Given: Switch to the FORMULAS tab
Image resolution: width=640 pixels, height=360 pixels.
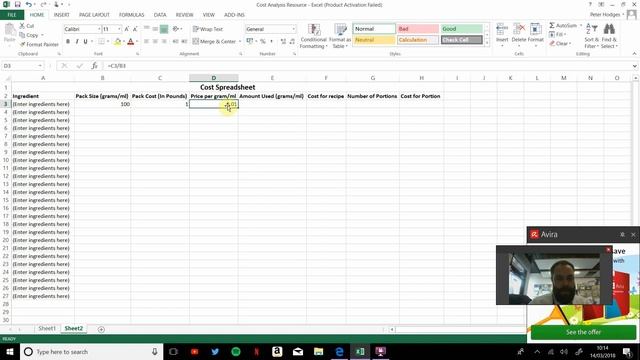Looking at the screenshot, I should 131,15.
